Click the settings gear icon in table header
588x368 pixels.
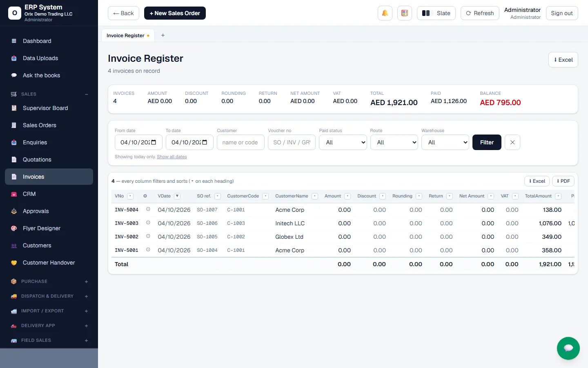[x=145, y=196]
